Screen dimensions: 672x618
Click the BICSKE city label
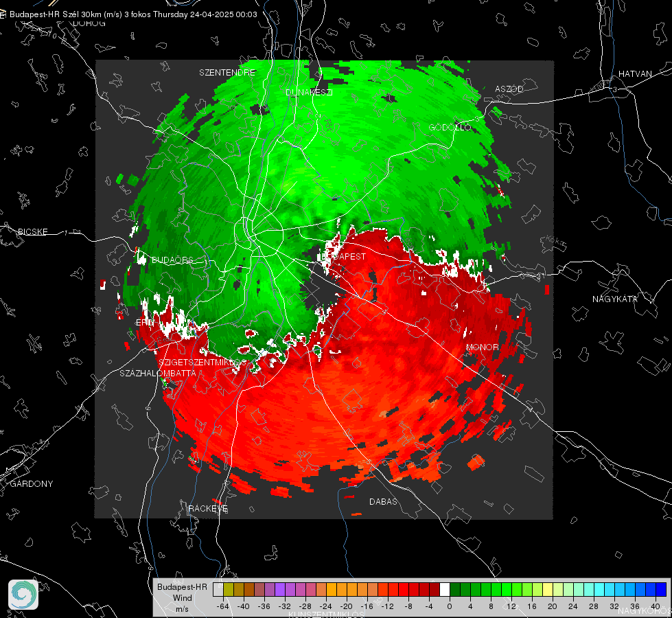(32, 231)
